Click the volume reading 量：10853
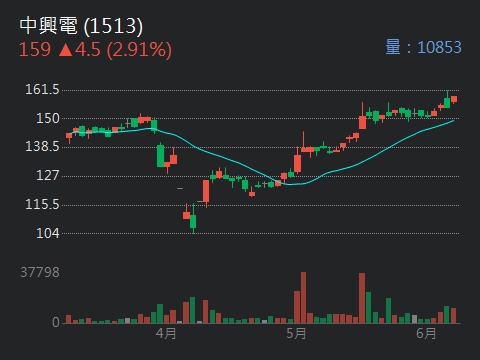The height and width of the screenshot is (360, 480). (424, 47)
